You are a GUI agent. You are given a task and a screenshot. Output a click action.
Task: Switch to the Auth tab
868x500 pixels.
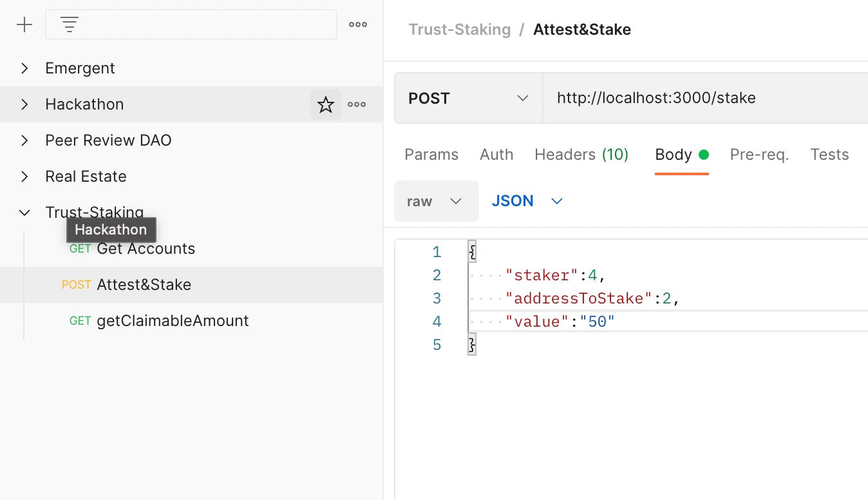pos(496,155)
